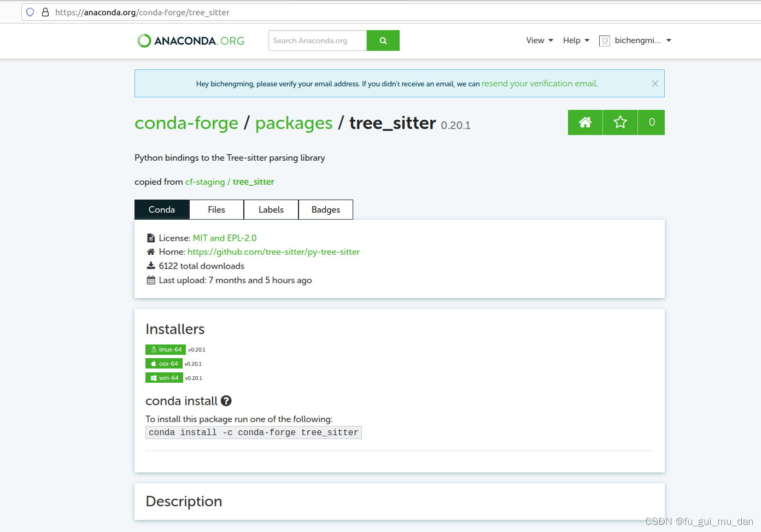This screenshot has height=532, width=761.
Task: Open the bichengmi... account dropdown
Action: tap(642, 40)
